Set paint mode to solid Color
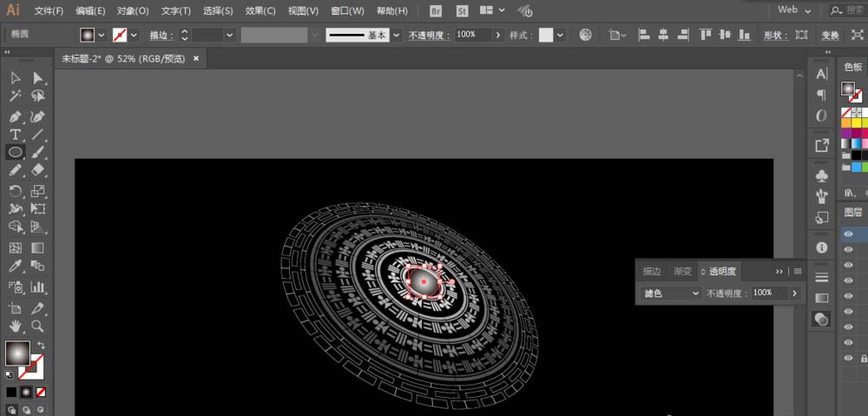The image size is (868, 416). pyautogui.click(x=11, y=393)
